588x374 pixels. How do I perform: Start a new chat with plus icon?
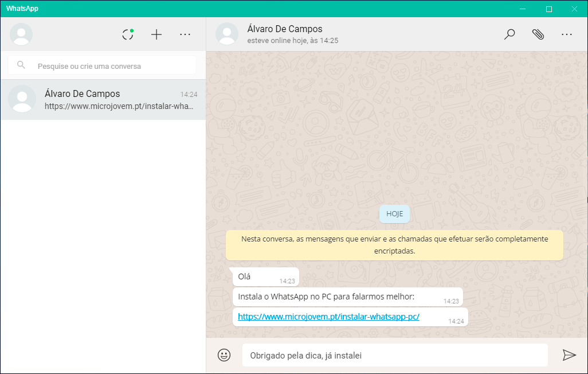156,34
